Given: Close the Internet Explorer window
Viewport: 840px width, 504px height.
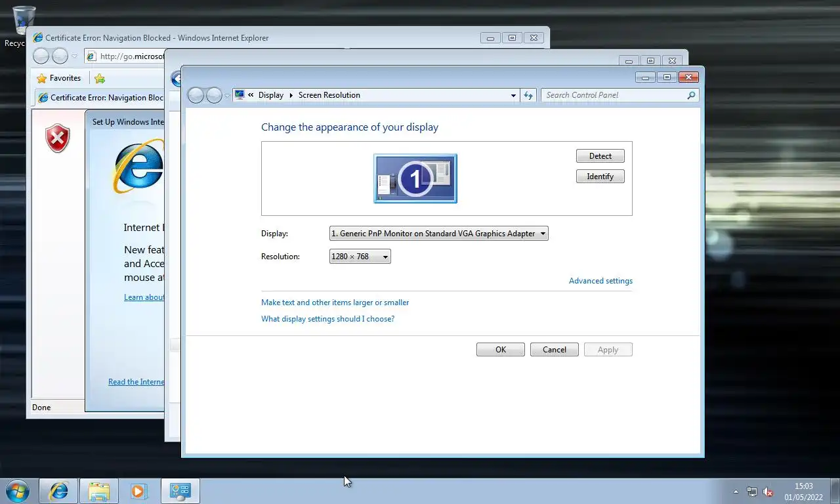Looking at the screenshot, I should [x=534, y=38].
